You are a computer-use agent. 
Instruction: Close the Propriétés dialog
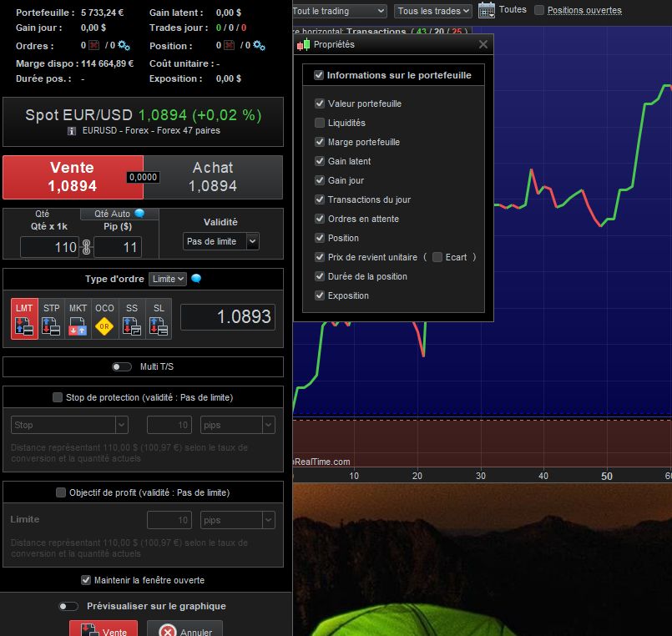click(483, 44)
